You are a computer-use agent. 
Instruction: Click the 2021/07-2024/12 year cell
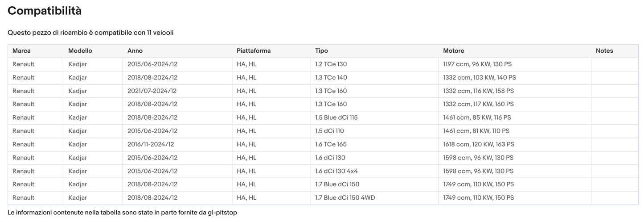(x=152, y=91)
